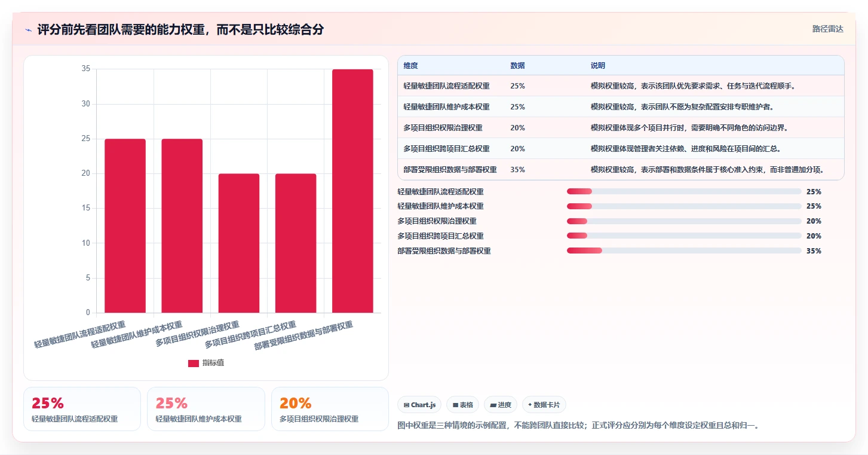Click the progress bar for 多项目组织跨项目汇总权重
868x455 pixels.
click(684, 236)
